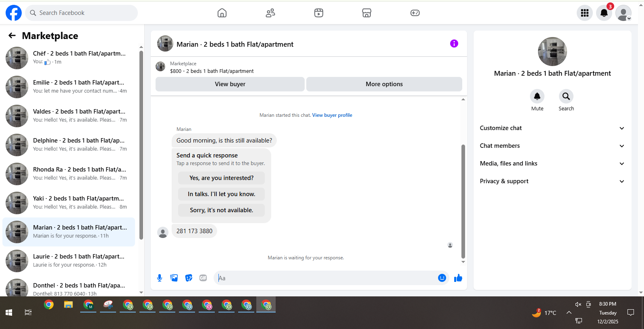Open the View buyer profile link

coord(332,115)
